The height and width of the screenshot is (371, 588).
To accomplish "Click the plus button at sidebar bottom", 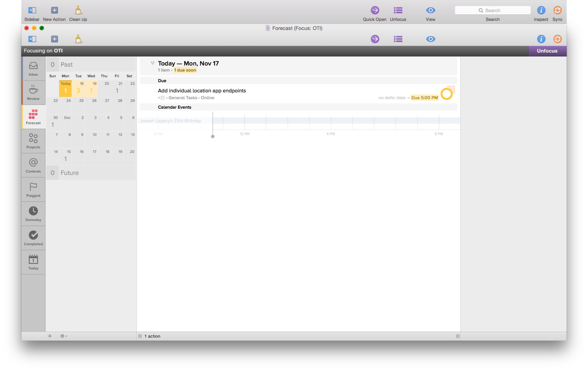I will pos(49,336).
